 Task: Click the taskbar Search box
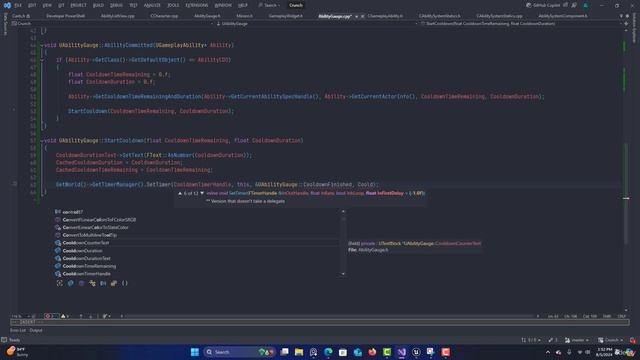[x=239, y=352]
